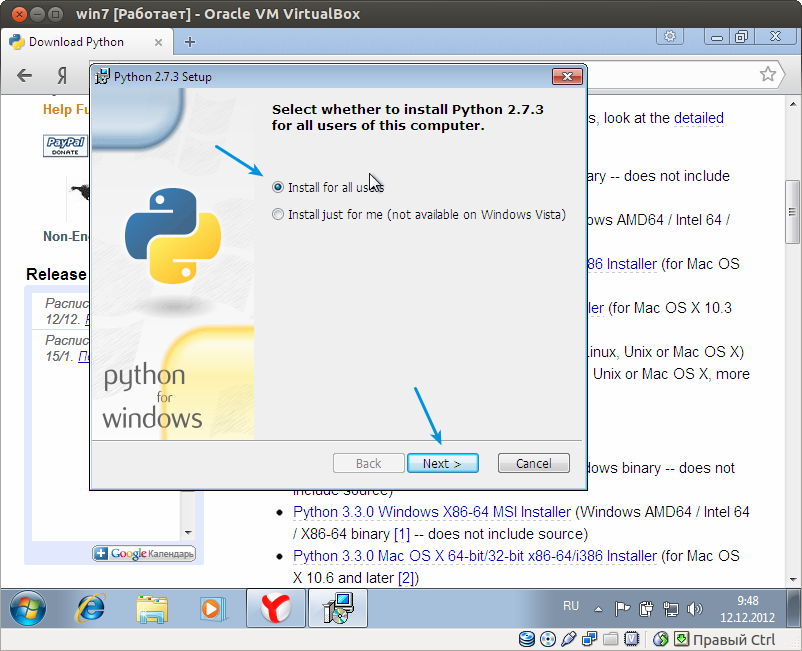Choose "Install just for me" radio option
802x651 pixels.
pos(278,214)
